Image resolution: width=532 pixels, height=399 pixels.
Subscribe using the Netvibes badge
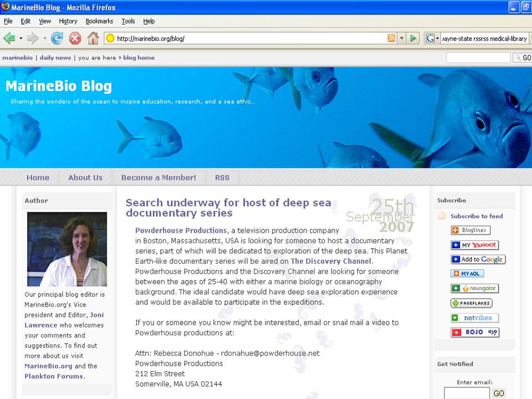tap(475, 318)
